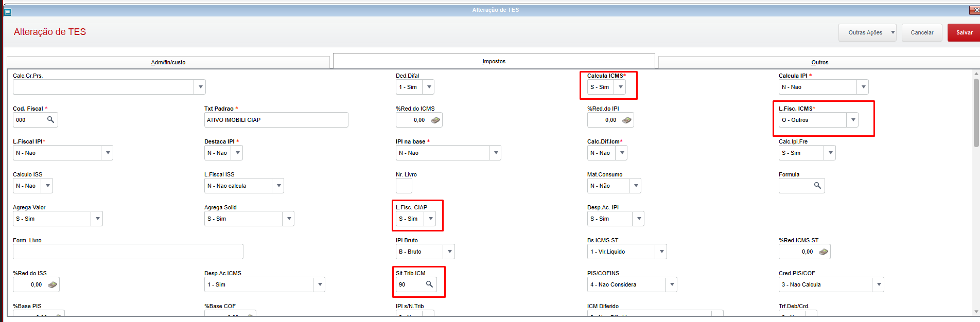
Task: Open Calc.Dif.Icm dropdown
Action: pos(622,153)
